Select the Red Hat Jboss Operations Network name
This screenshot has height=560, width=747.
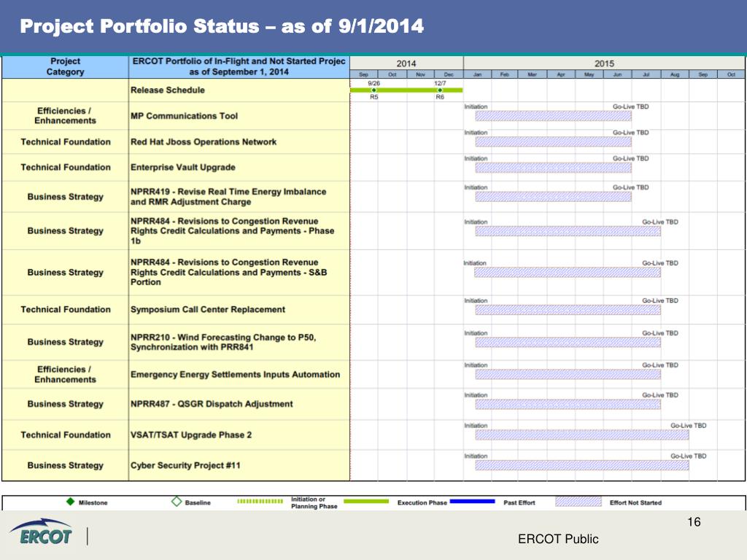204,142
